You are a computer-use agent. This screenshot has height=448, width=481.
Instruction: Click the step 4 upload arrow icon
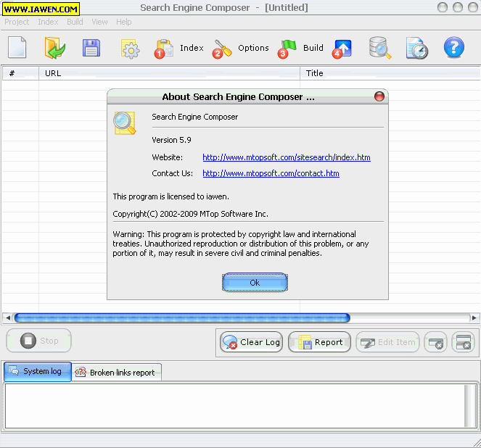[342, 49]
